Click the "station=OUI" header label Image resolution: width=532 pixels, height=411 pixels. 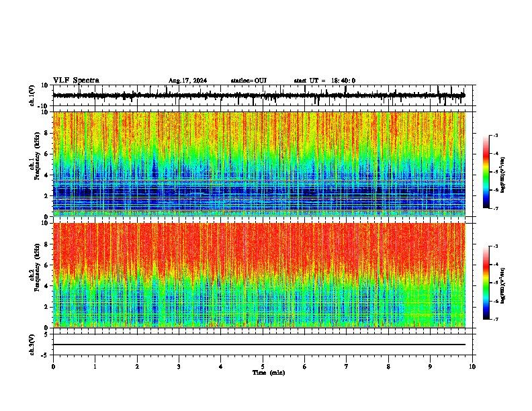[249, 81]
